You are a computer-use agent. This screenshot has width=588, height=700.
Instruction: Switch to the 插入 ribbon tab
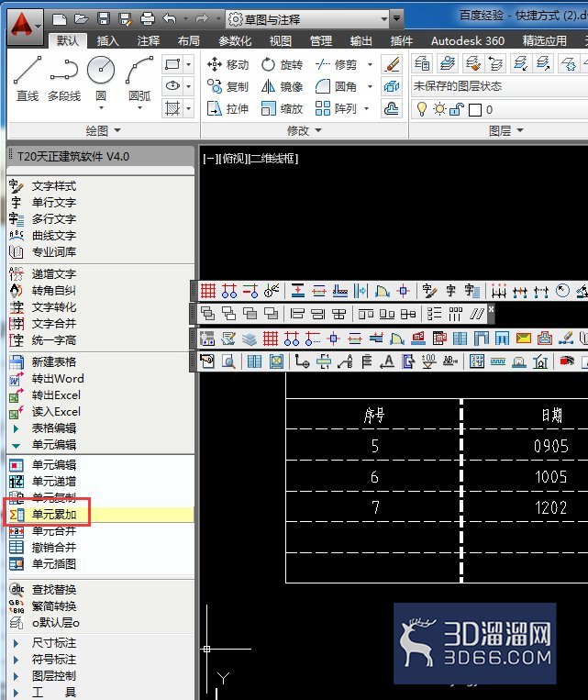108,41
